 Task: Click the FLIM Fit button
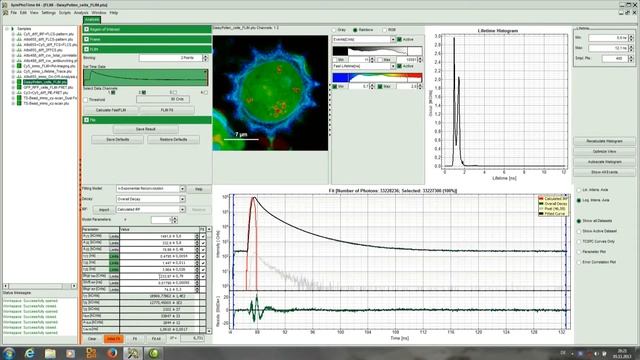click(x=167, y=110)
